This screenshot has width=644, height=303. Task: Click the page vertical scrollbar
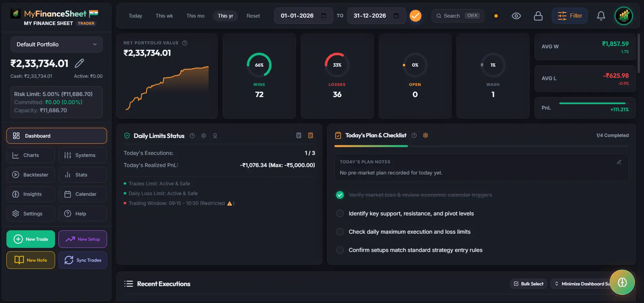(639, 53)
